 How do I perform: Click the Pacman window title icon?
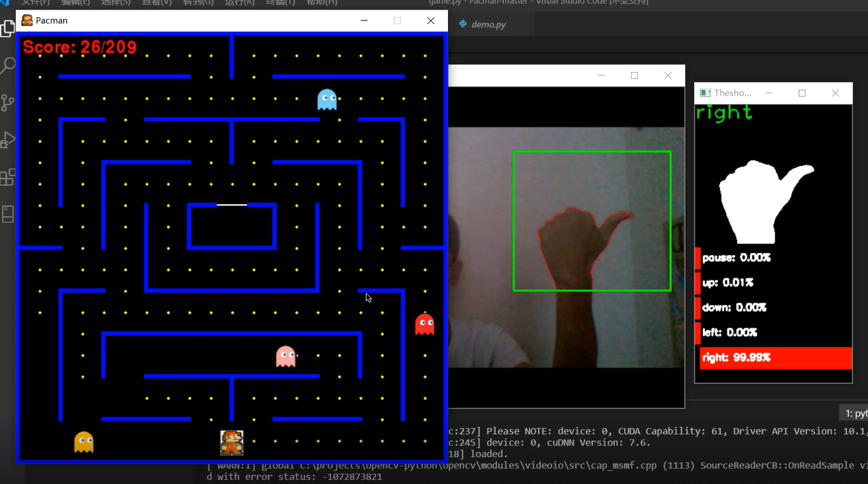(x=27, y=21)
